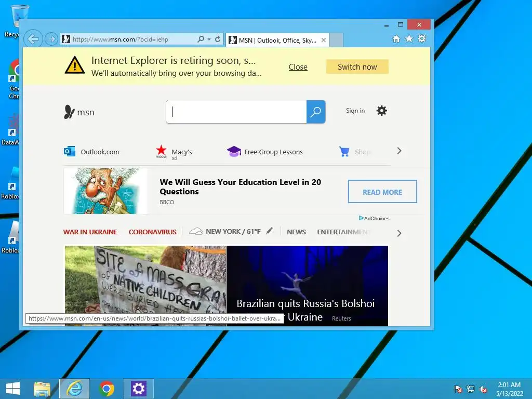532x399 pixels.
Task: Click the muted volume tray icon
Action: [483, 389]
